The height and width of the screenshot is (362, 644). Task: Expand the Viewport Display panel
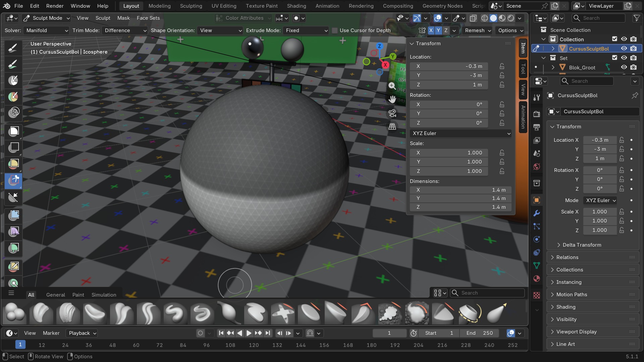[x=593, y=332]
